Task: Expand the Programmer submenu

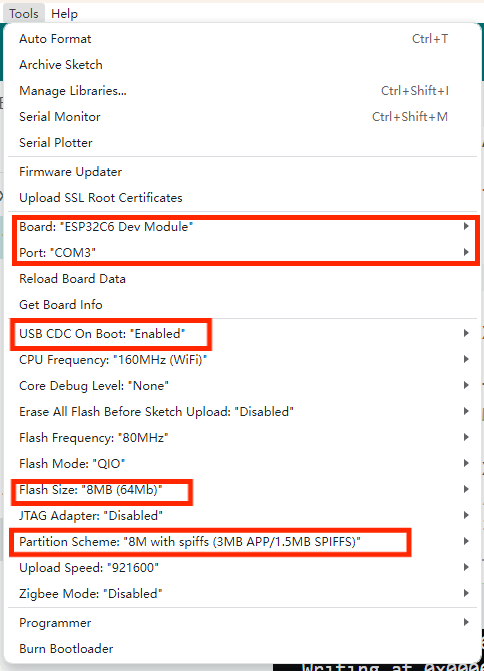Action: click(242, 623)
